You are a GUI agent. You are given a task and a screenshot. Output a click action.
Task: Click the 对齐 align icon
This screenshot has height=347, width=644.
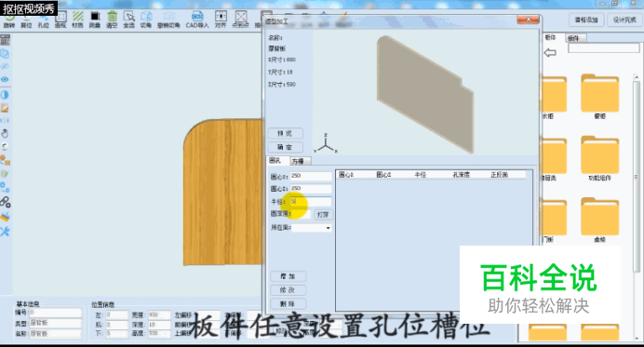221,19
